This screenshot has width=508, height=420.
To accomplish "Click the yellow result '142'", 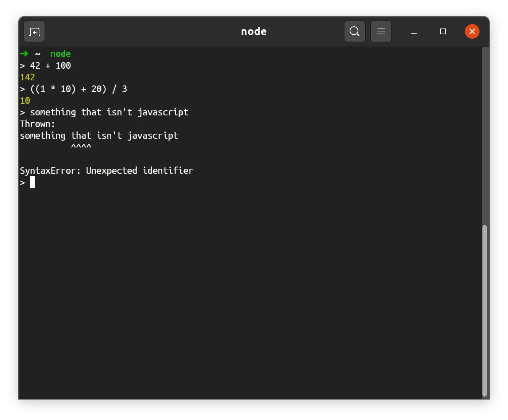I will tap(27, 77).
